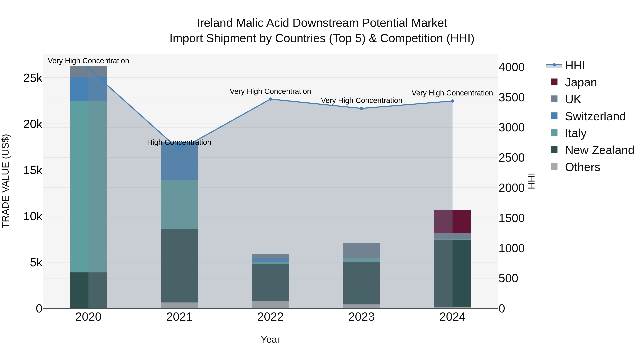
Task: Click the UK segment of the 2023 bar
Action: (362, 250)
